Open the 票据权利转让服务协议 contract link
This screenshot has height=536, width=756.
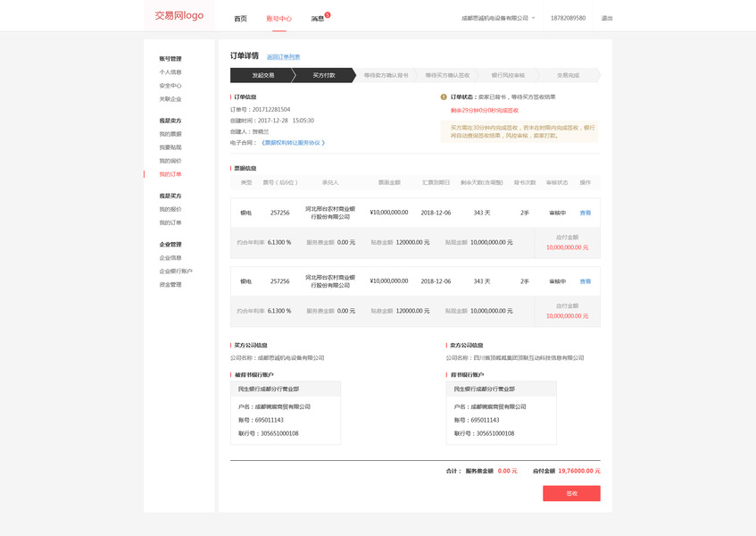(293, 143)
